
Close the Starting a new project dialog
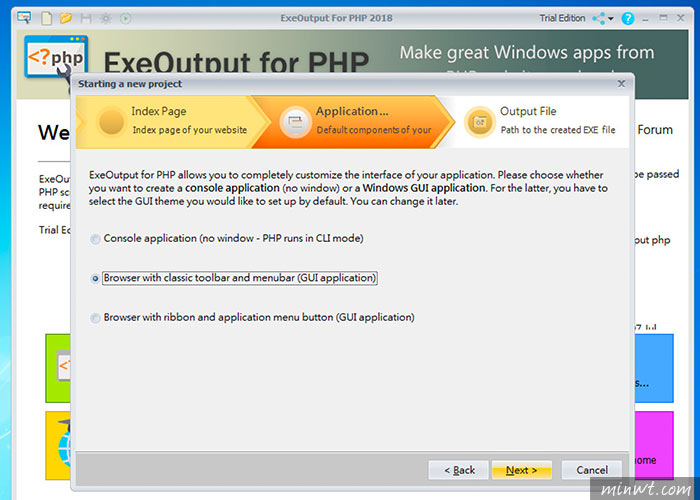[x=621, y=84]
